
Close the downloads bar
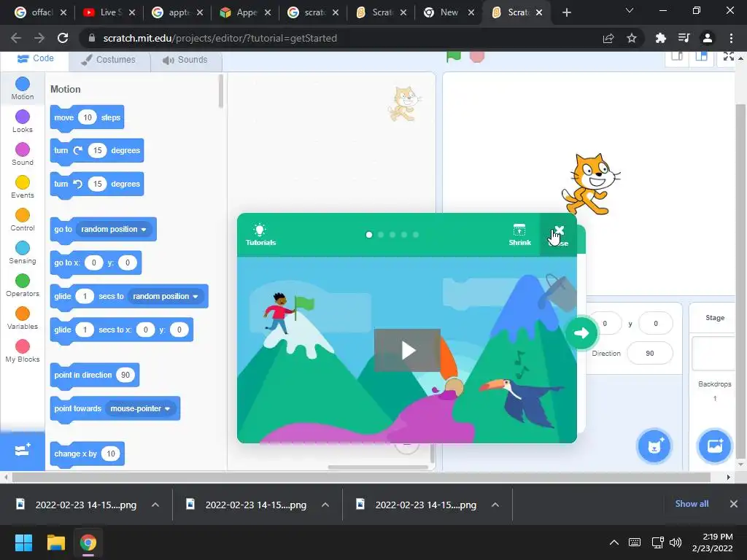734,504
